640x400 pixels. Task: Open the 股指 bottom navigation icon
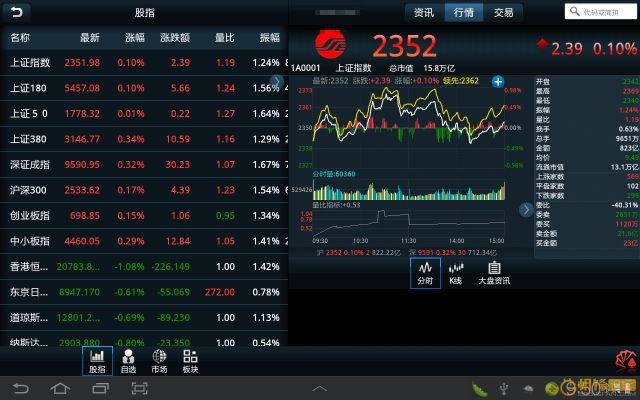click(x=97, y=361)
